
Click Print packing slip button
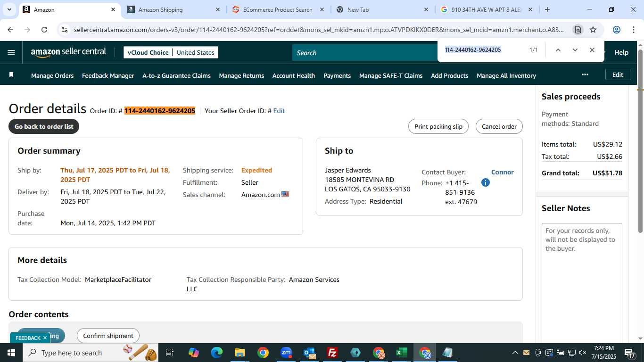pyautogui.click(x=438, y=126)
